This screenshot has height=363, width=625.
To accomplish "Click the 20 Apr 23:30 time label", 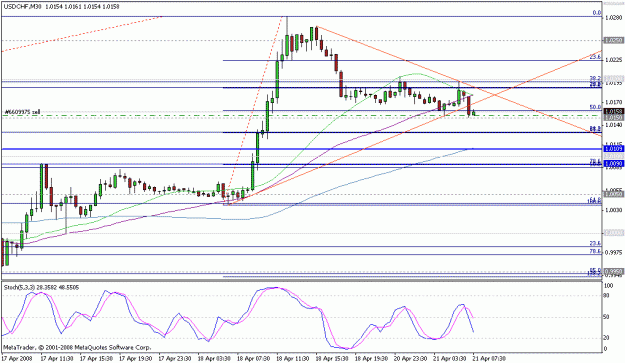I will coord(410,358).
